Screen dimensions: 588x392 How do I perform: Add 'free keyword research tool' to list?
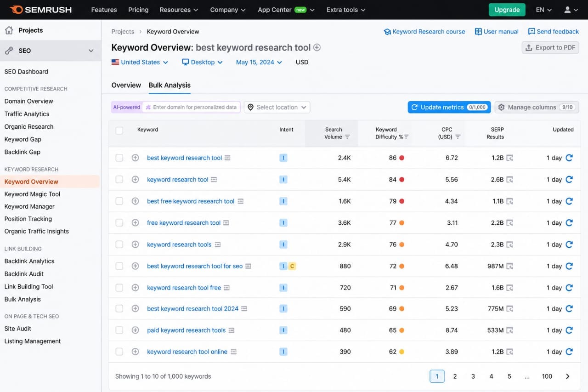click(135, 223)
